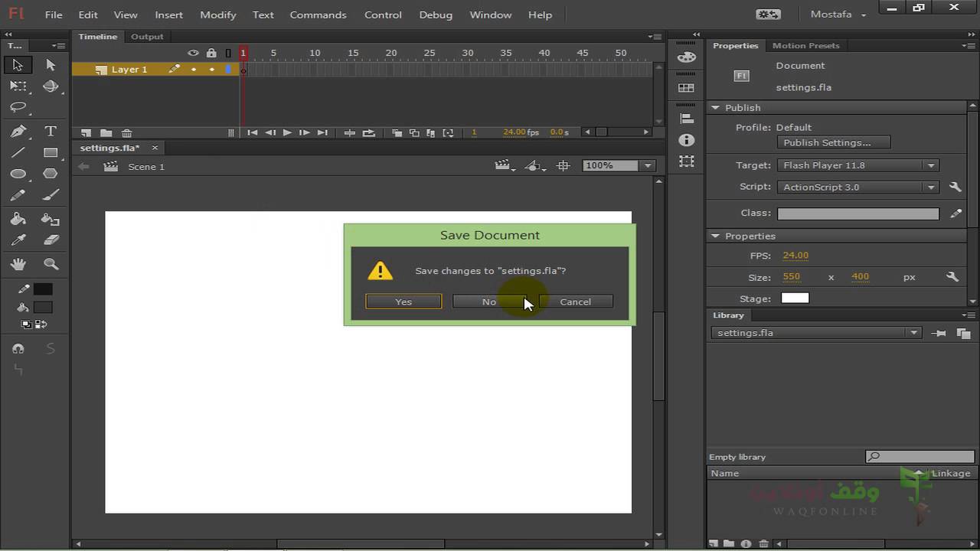Pick the PolyStar hexagon tool
Viewport: 980px width, 551px height.
coord(51,174)
